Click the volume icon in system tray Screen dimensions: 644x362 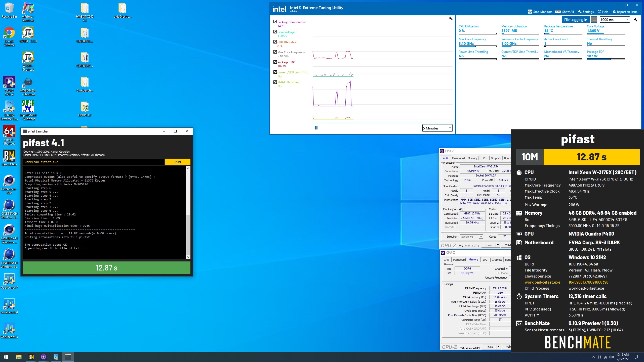[611, 357]
